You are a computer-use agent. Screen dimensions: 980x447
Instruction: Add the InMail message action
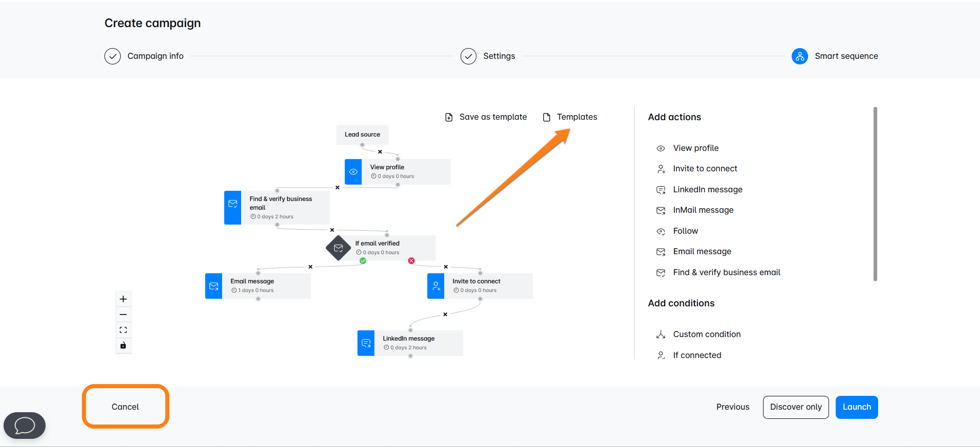coord(703,210)
